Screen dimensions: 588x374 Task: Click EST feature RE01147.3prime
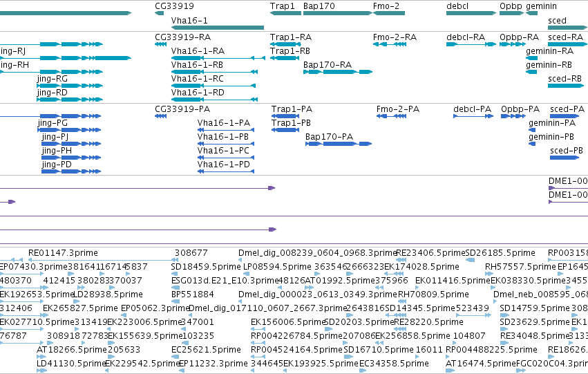(63, 253)
